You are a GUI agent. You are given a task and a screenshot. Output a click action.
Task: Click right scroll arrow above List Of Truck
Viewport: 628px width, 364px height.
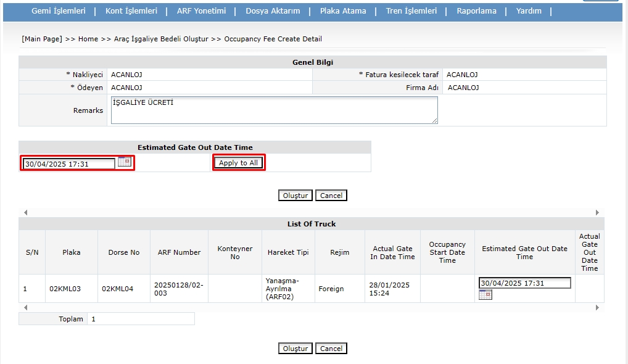[x=597, y=212]
